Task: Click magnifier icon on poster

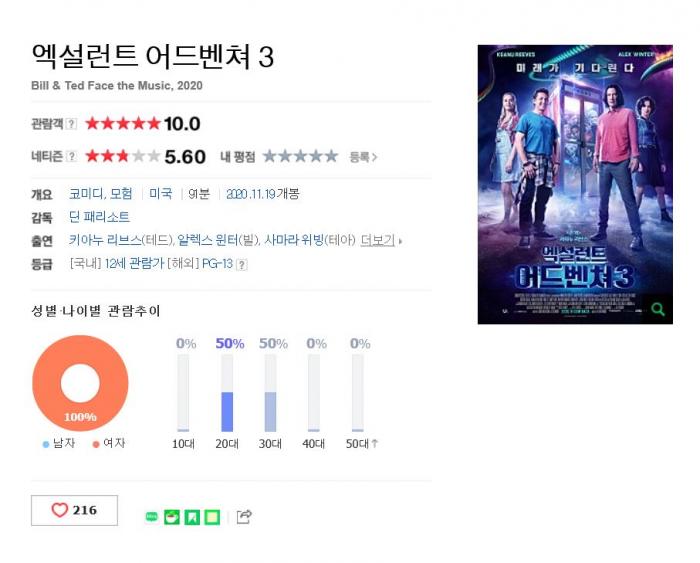Action: pyautogui.click(x=658, y=309)
